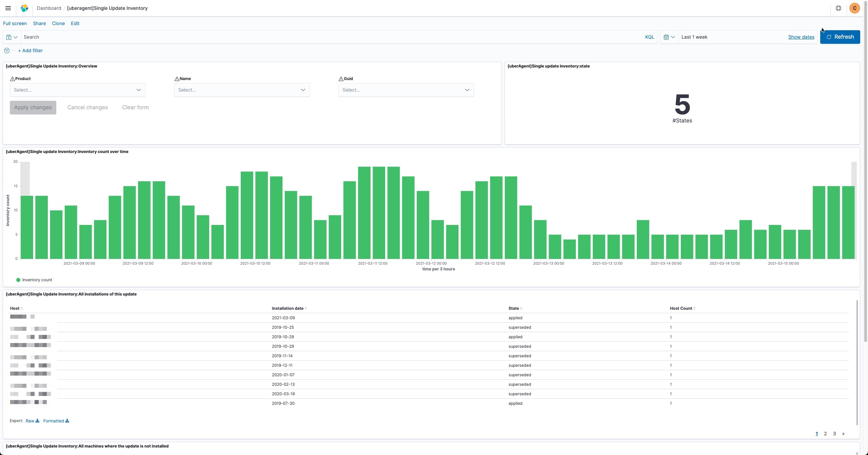This screenshot has width=868, height=455.
Task: Click the Show dates link
Action: tap(801, 37)
